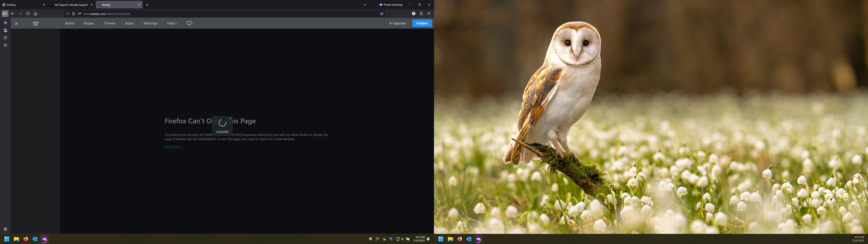
Task: Click the Private browsing indicator
Action: 391,5
